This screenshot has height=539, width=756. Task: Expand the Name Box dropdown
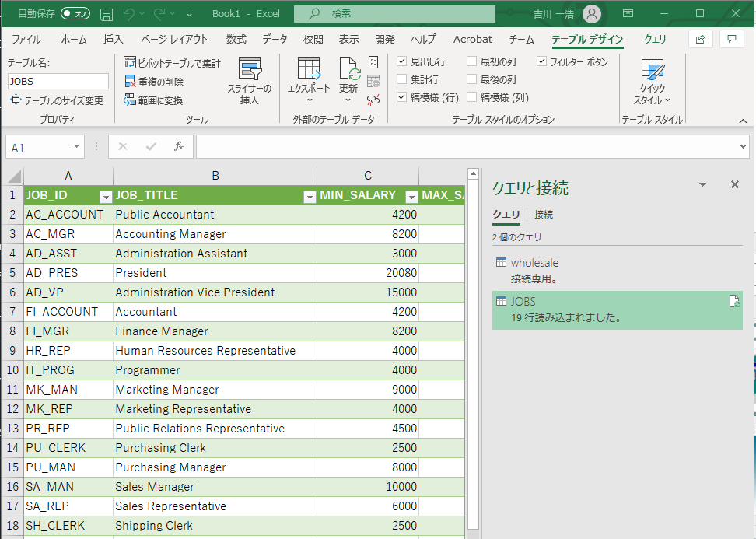click(x=76, y=147)
